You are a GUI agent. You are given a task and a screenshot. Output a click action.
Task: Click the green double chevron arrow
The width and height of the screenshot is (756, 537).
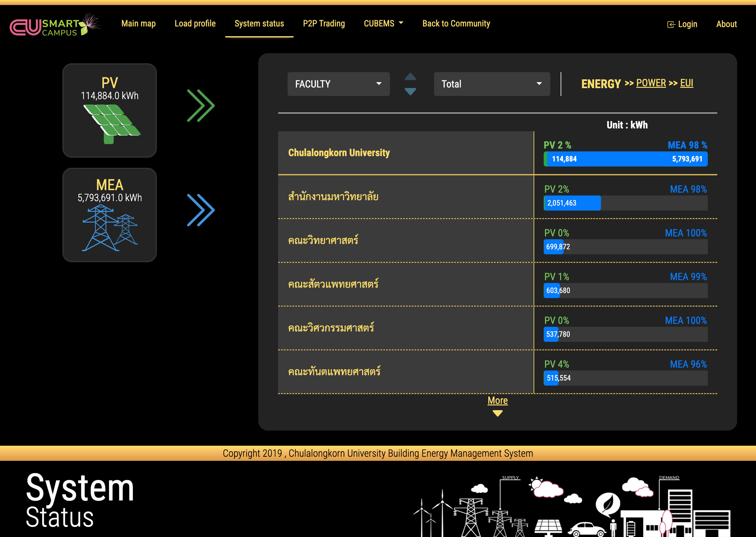coord(201,105)
